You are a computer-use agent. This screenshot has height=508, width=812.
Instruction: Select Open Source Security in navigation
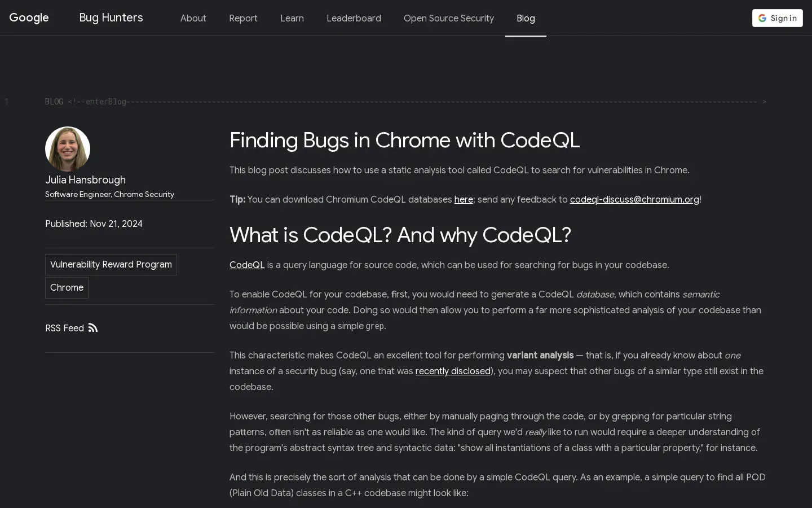click(x=449, y=18)
